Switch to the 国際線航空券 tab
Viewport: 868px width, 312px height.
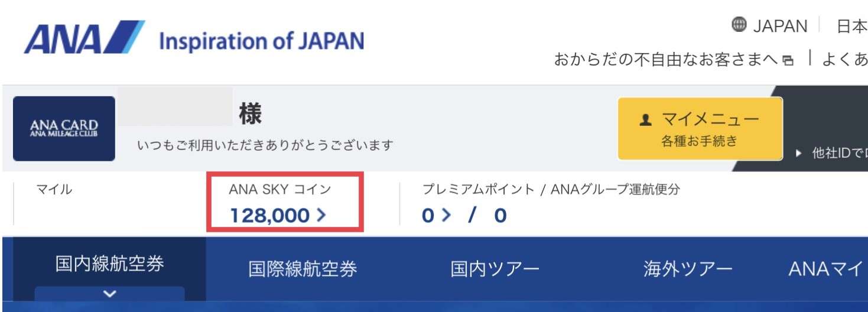pyautogui.click(x=303, y=269)
